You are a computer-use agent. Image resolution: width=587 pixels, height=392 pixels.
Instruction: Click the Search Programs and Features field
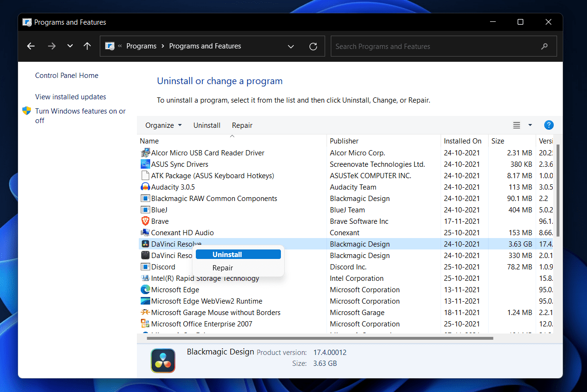tap(443, 47)
